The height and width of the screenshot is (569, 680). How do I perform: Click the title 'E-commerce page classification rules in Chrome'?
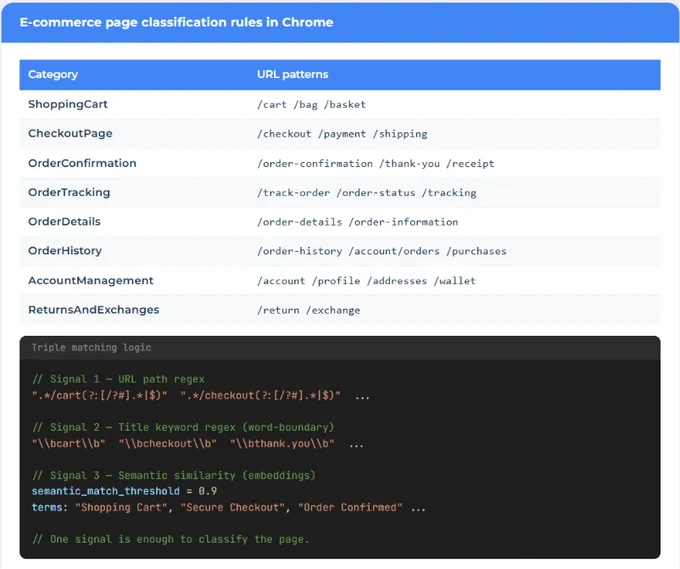[x=176, y=22]
